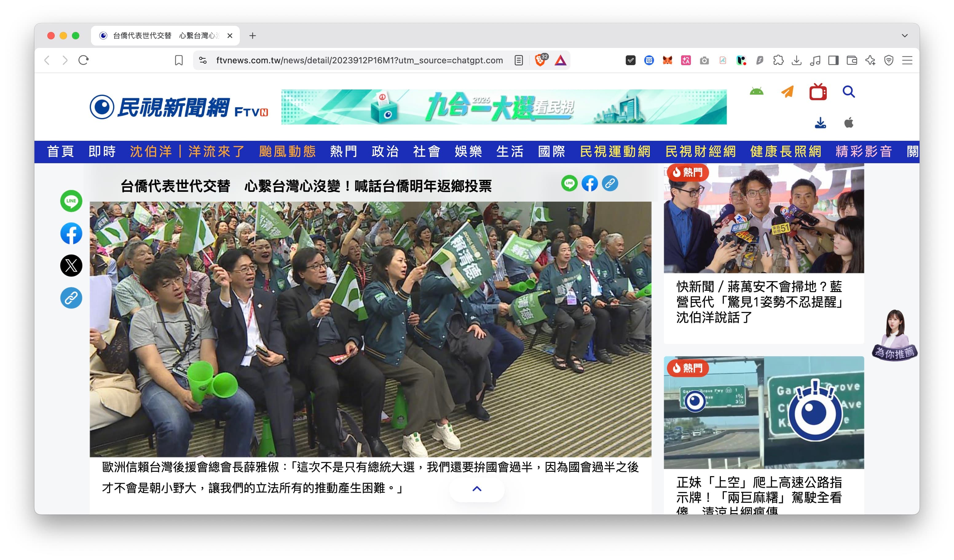
Task: Open the browser hamburger menu
Action: pyautogui.click(x=907, y=60)
